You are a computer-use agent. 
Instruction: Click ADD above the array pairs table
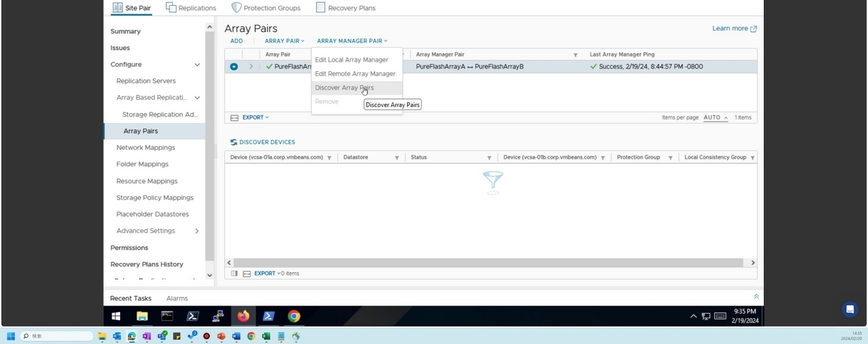point(237,41)
